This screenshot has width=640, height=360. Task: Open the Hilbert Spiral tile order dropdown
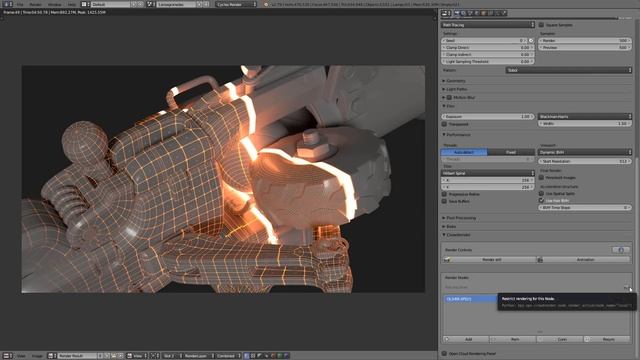click(x=488, y=173)
